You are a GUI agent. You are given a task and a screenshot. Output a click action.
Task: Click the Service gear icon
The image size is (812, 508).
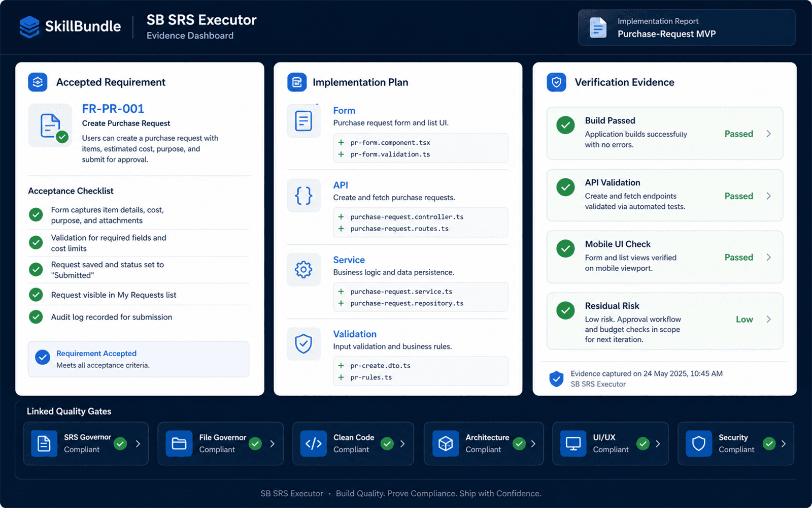[x=303, y=270]
